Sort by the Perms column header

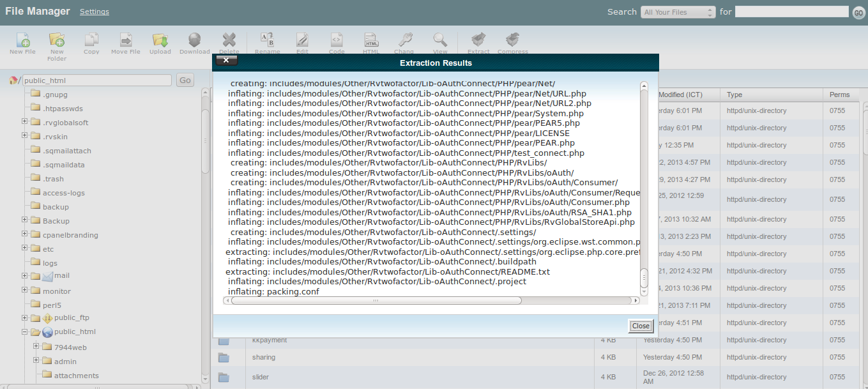click(840, 95)
